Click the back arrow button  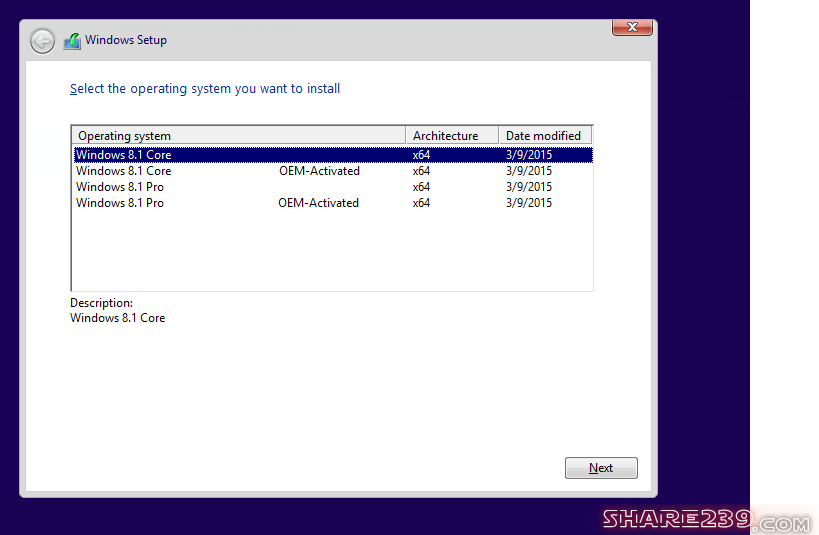(x=42, y=41)
